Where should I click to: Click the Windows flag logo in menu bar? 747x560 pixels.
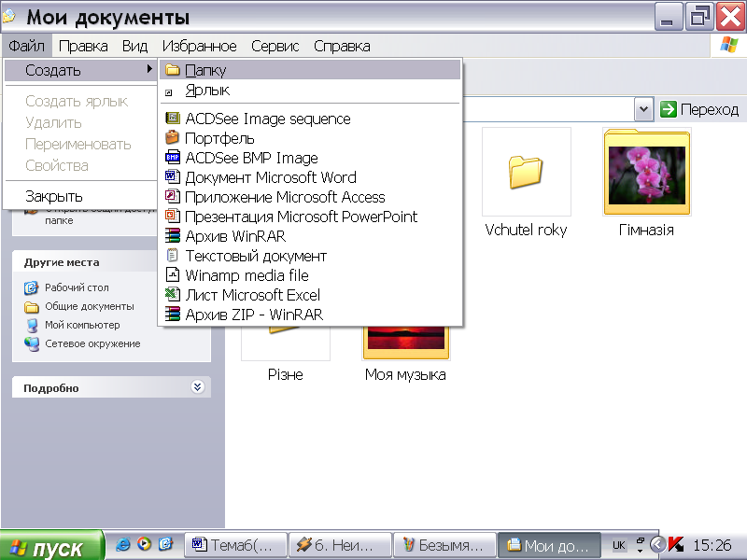click(x=728, y=45)
